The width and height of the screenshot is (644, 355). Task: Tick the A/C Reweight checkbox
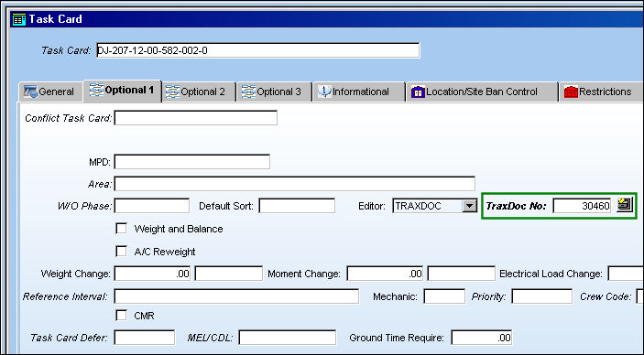[x=121, y=252]
